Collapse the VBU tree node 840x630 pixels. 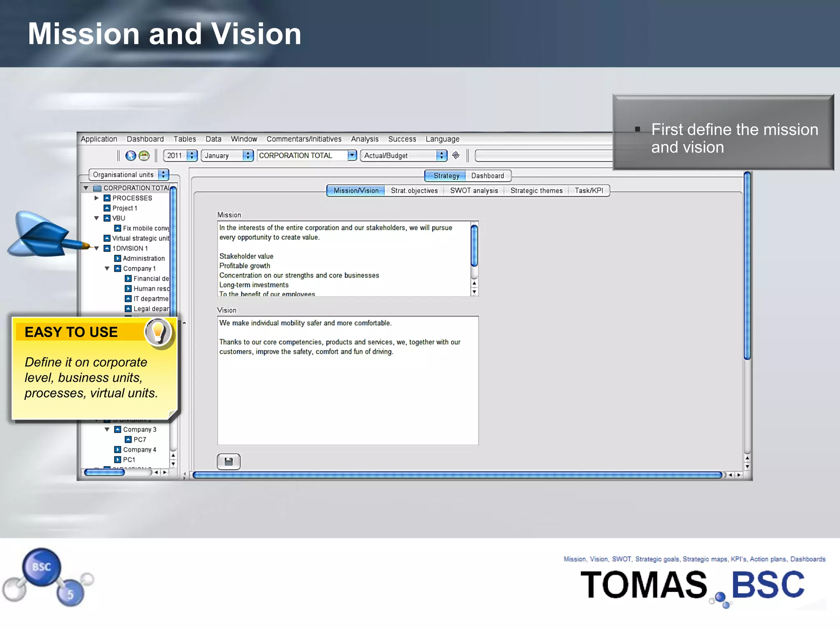[x=97, y=219]
